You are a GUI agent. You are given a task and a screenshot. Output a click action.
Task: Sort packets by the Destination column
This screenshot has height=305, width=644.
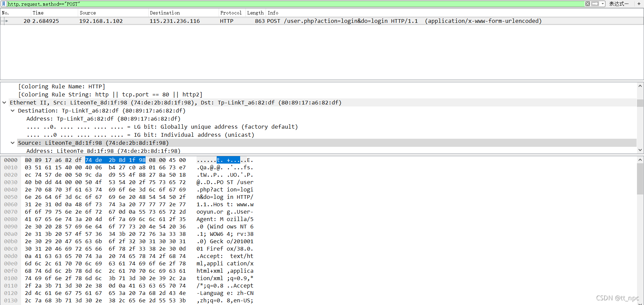click(183, 13)
